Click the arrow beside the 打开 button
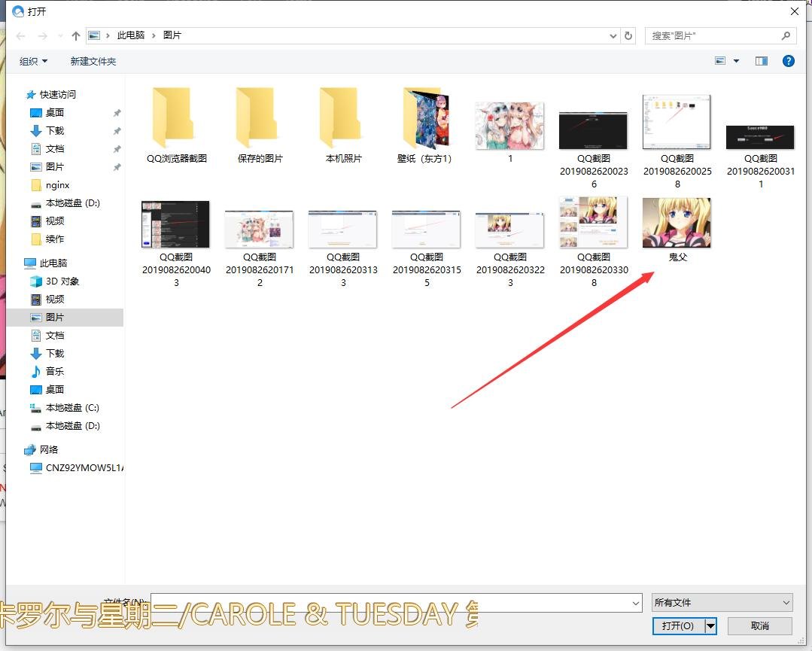Screen dimensions: 812x651 (x=710, y=626)
